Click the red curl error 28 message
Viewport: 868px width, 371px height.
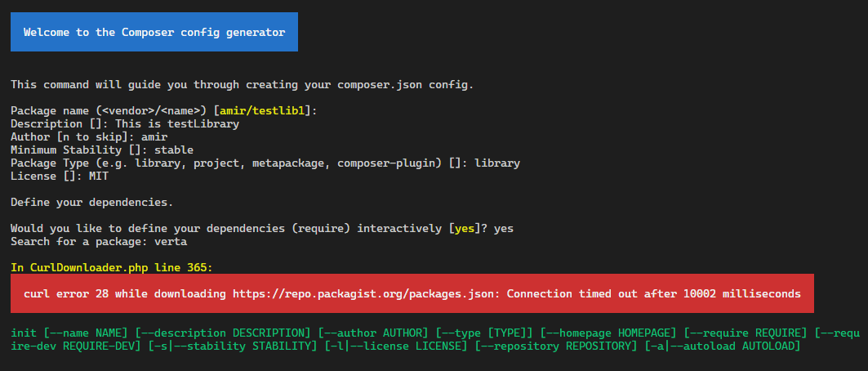tap(412, 293)
